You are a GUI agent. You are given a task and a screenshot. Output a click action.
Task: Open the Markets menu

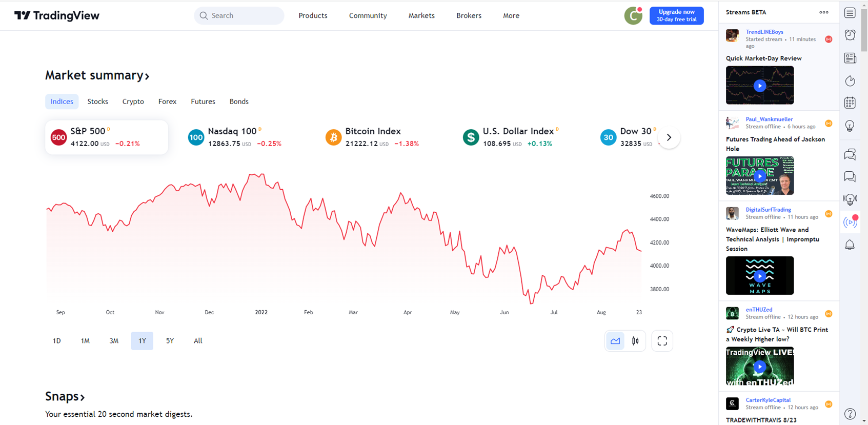tap(421, 15)
